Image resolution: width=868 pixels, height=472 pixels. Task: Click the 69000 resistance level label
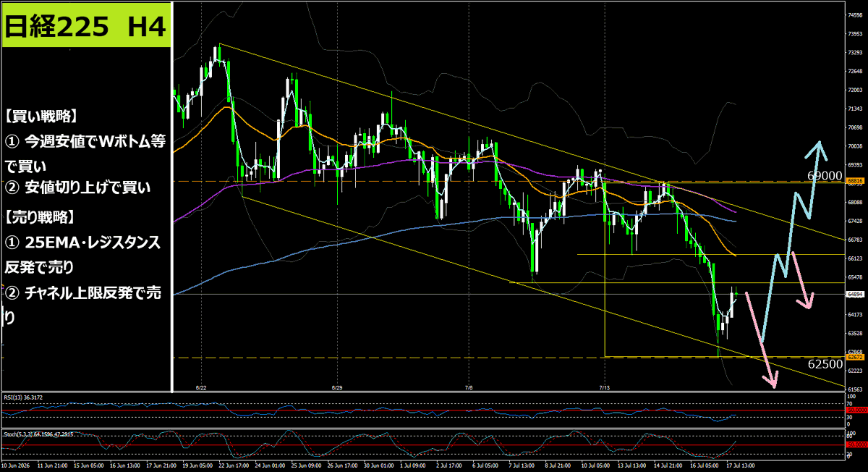tap(823, 176)
